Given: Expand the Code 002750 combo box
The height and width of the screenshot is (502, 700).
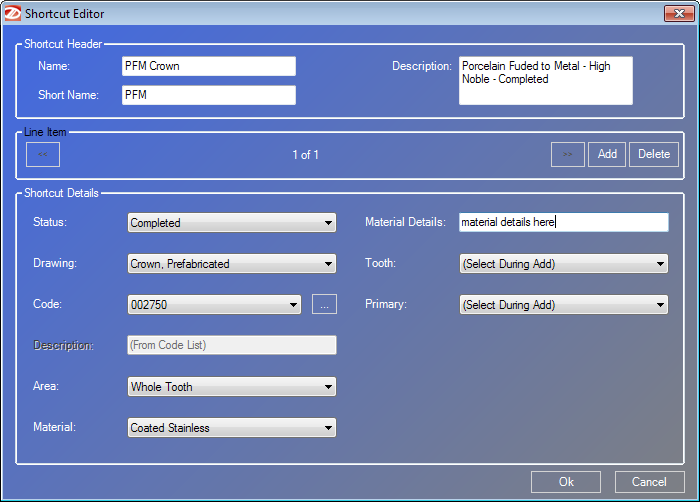Looking at the screenshot, I should tap(214, 305).
